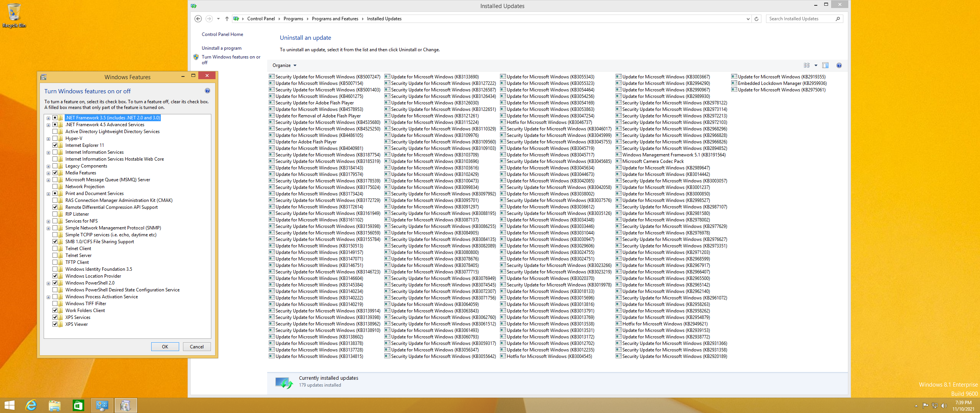Expand the Windows PowerShell 2.0 node
Image resolution: width=980 pixels, height=413 pixels.
coord(48,283)
